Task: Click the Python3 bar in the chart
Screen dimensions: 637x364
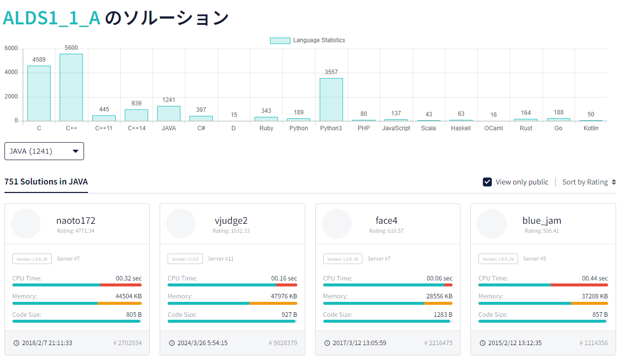Action: pyautogui.click(x=331, y=99)
